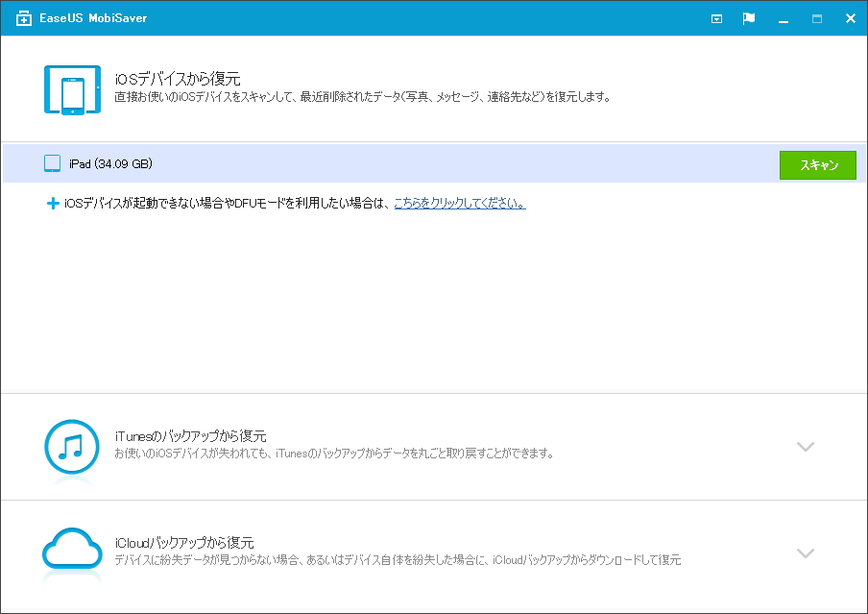Select the iOSデバイスから復元 heading
The height and width of the screenshot is (614, 868).
point(178,79)
